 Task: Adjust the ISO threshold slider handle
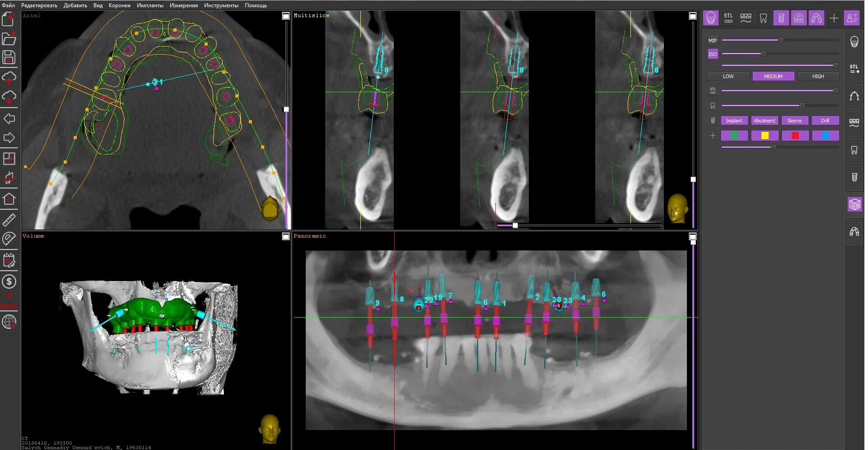[764, 54]
